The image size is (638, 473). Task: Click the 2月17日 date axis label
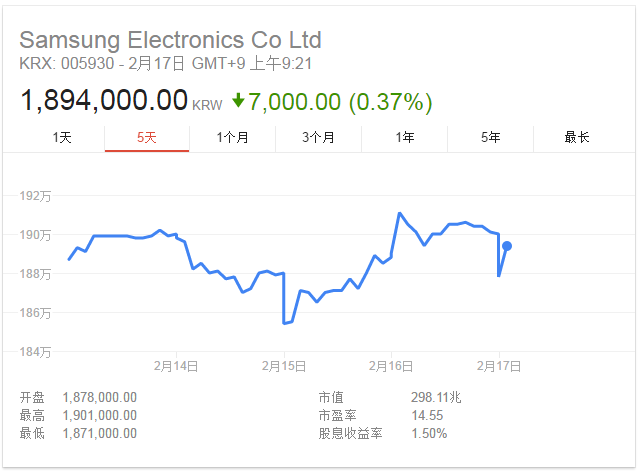click(499, 366)
